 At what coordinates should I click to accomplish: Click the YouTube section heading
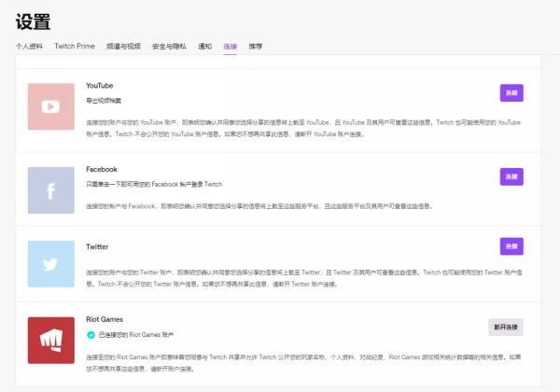click(99, 85)
